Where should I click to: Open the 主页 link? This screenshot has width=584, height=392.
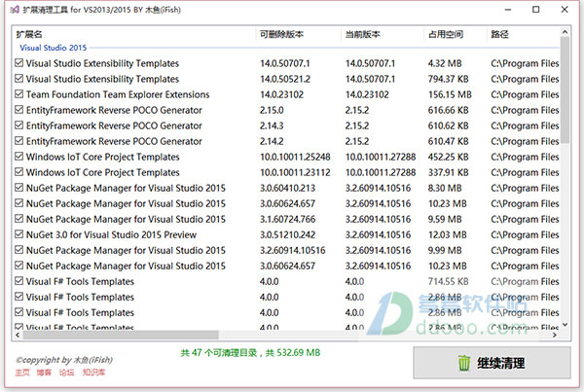point(22,373)
